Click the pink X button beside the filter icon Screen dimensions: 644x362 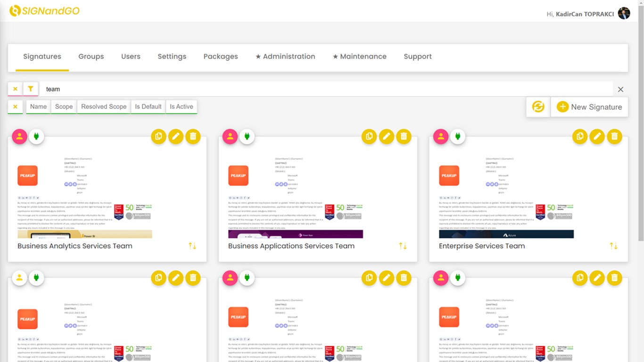pyautogui.click(x=15, y=89)
